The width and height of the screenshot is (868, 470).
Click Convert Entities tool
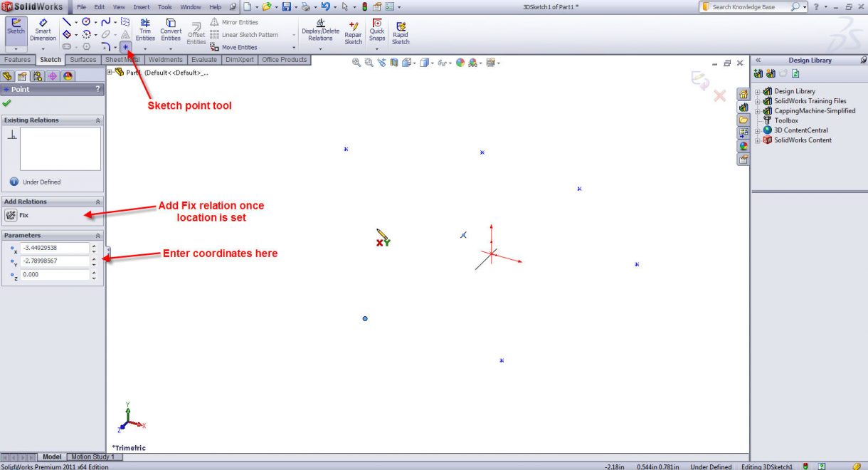171,29
